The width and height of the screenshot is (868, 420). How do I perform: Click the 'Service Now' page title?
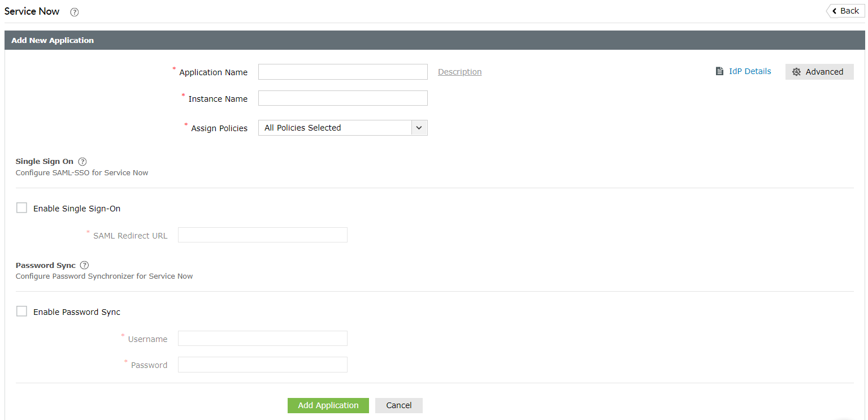pyautogui.click(x=32, y=11)
